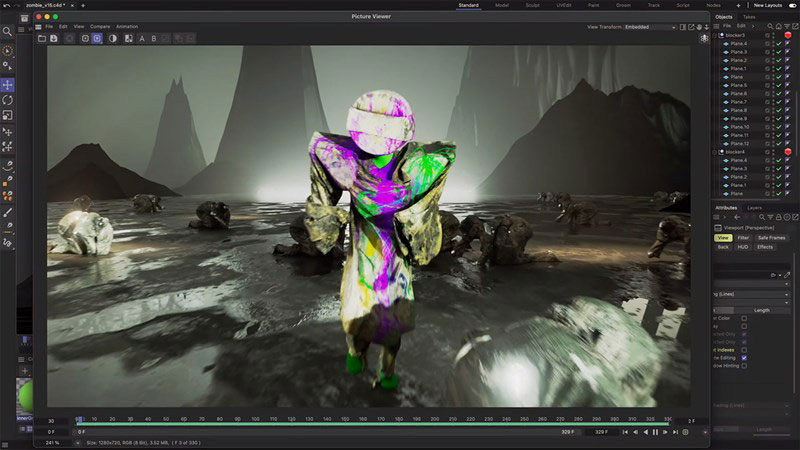Viewport: 800px width, 450px height.
Task: Select the Move tool in left toolbar
Action: coord(8,85)
